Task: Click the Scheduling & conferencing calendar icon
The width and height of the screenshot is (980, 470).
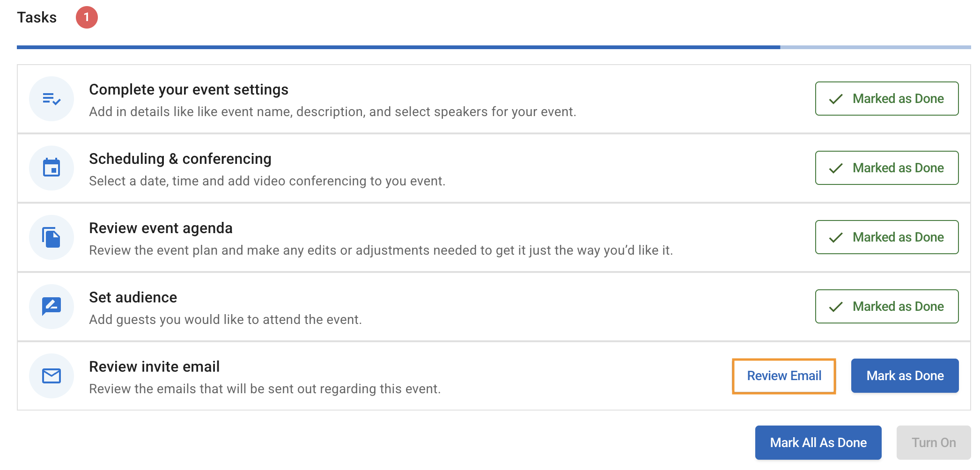Action: (52, 168)
